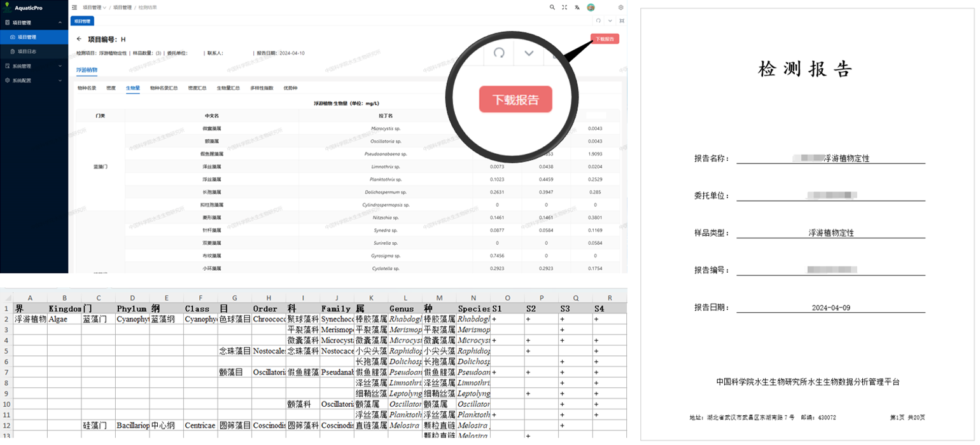Click the back arrow beside 项目编号
The width and height of the screenshot is (980, 445).
pos(79,39)
